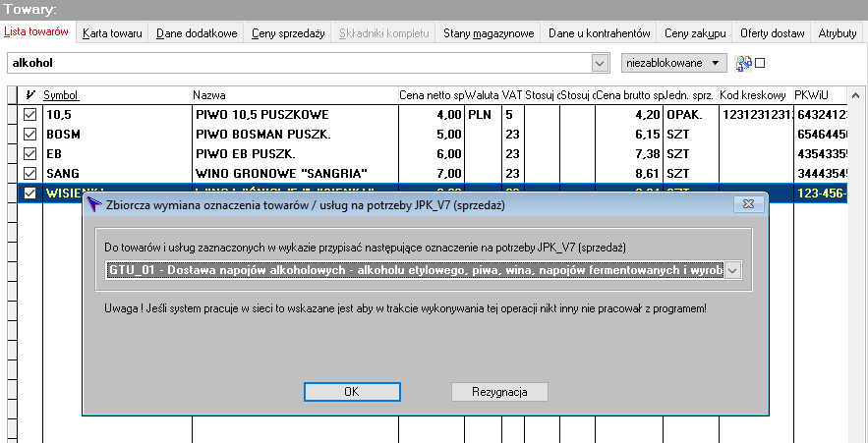The width and height of the screenshot is (868, 443).
Task: Click the 6,15 gross price cell
Action: click(x=629, y=134)
